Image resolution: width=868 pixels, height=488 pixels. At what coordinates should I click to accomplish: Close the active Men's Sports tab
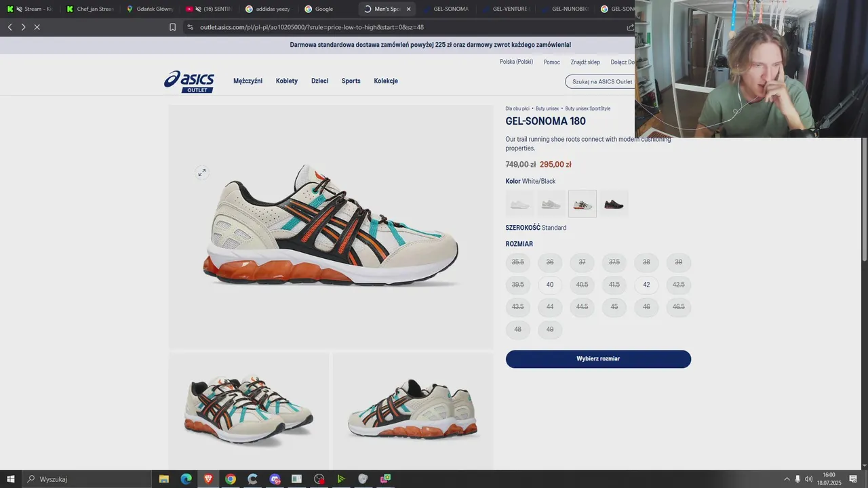coord(408,9)
